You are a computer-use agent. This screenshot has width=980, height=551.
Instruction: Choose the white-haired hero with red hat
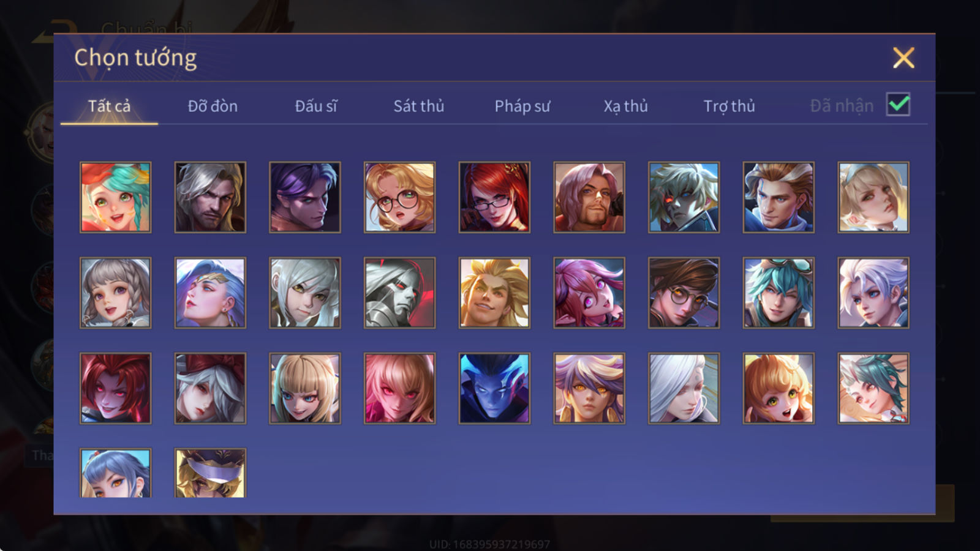(x=210, y=388)
